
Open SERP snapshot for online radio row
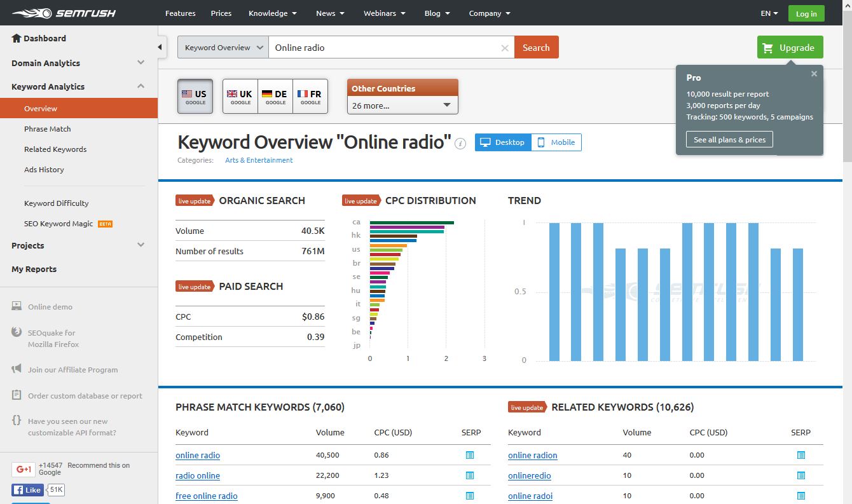[x=470, y=455]
